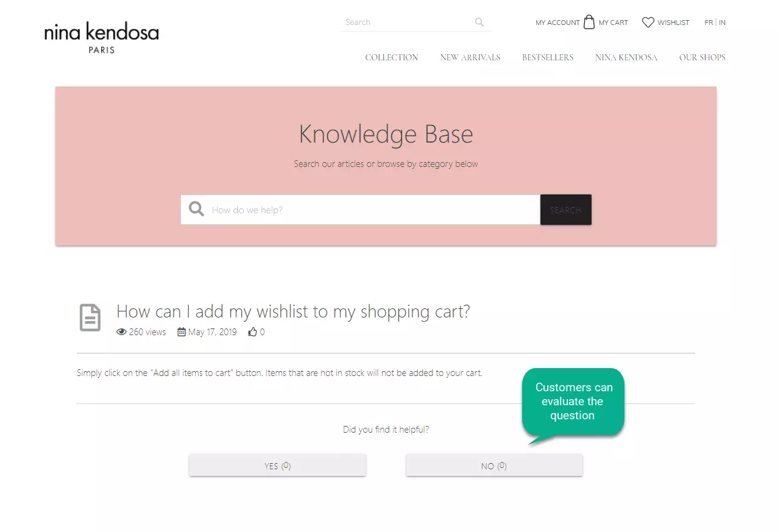Click the heart icon next to WISHLIST
Viewport: 778px width, 532px height.
pos(648,22)
